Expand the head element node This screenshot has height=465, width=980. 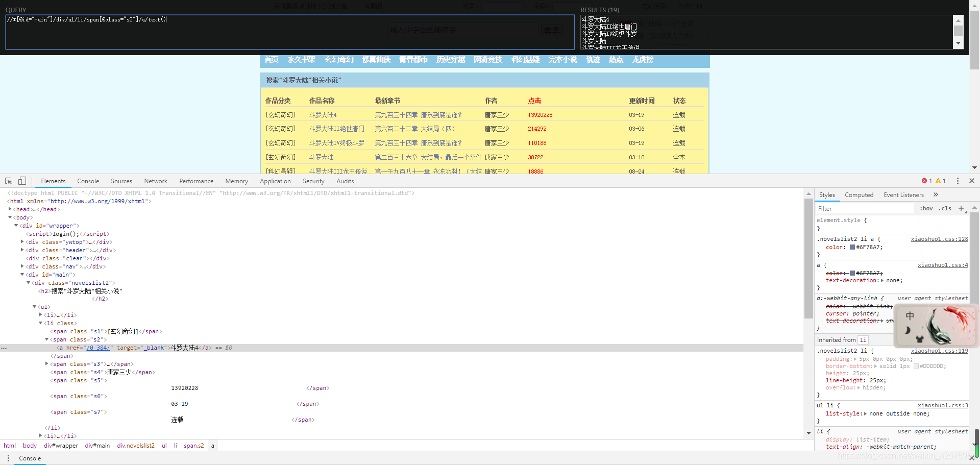[x=10, y=209]
